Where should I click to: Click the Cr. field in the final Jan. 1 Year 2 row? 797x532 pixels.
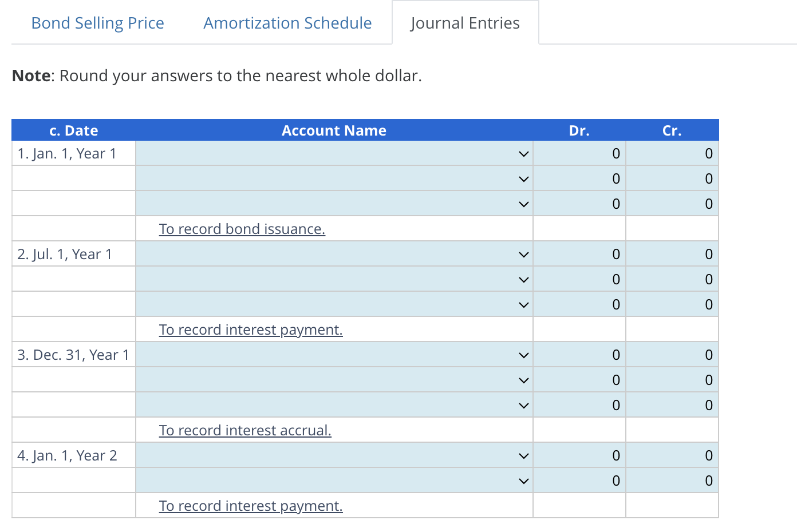tap(672, 481)
